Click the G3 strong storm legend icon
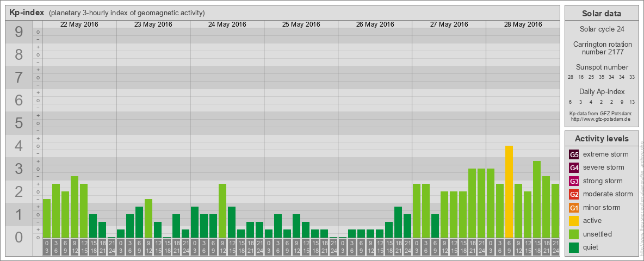The width and height of the screenshot is (644, 261). coord(574,181)
